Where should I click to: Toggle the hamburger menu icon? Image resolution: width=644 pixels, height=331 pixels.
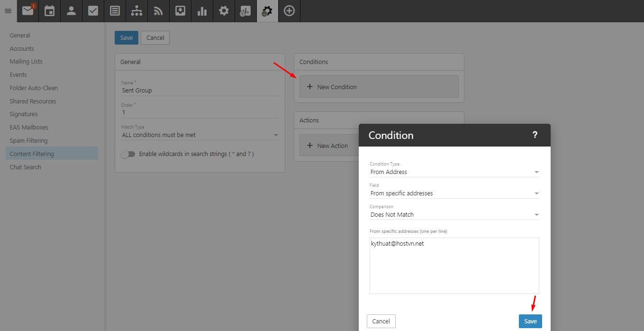tap(8, 11)
